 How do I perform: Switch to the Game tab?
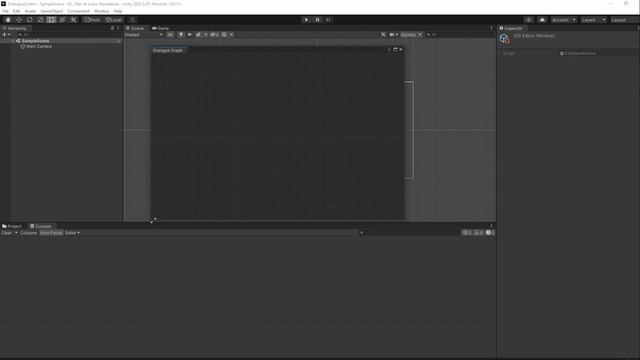[161, 28]
